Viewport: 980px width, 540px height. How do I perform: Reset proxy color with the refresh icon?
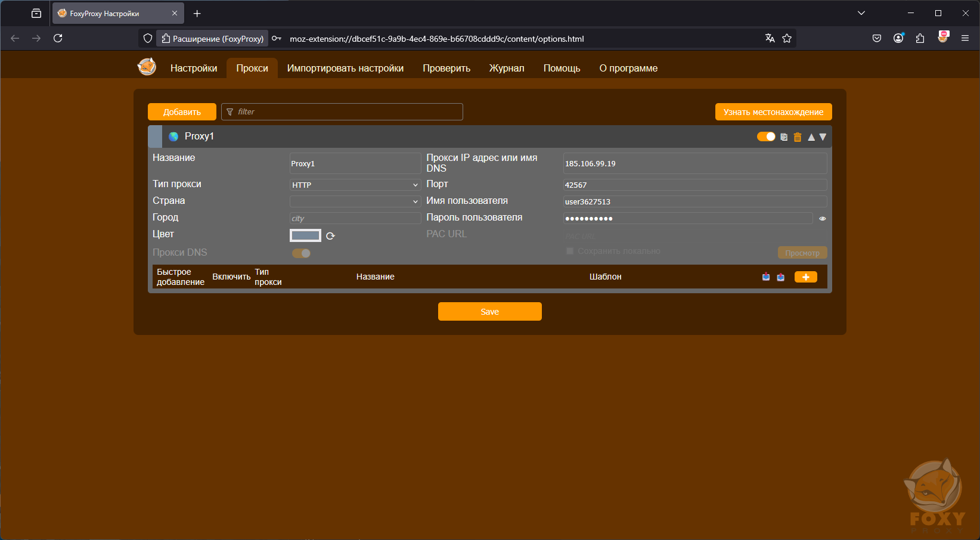[330, 236]
